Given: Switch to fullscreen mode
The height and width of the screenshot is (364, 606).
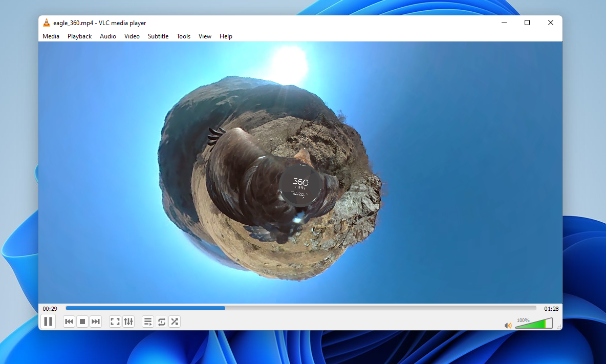Looking at the screenshot, I should tap(115, 322).
